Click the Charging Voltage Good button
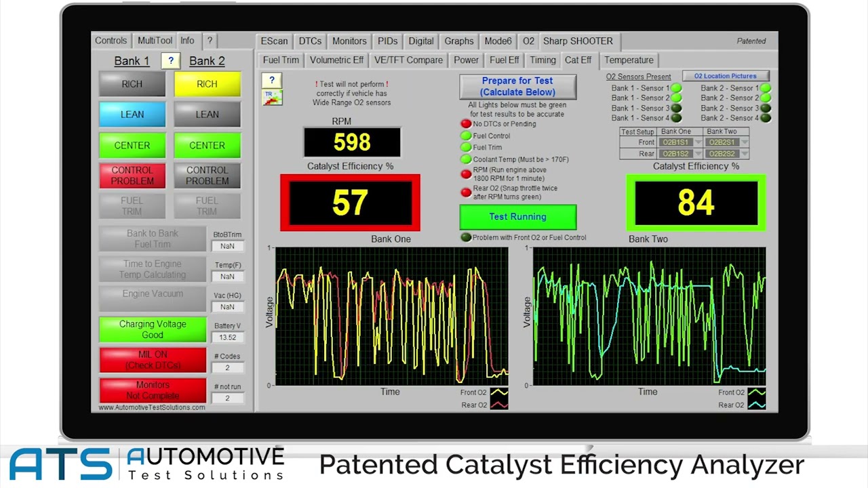 click(x=153, y=329)
